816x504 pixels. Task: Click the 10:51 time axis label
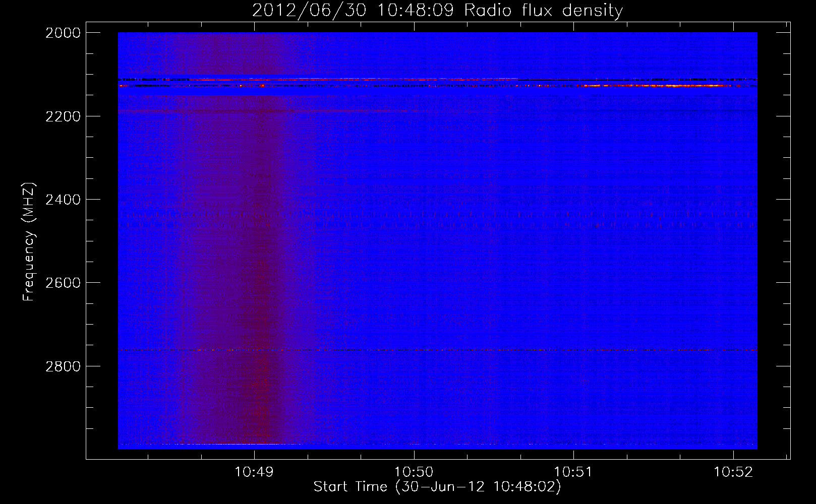(573, 472)
